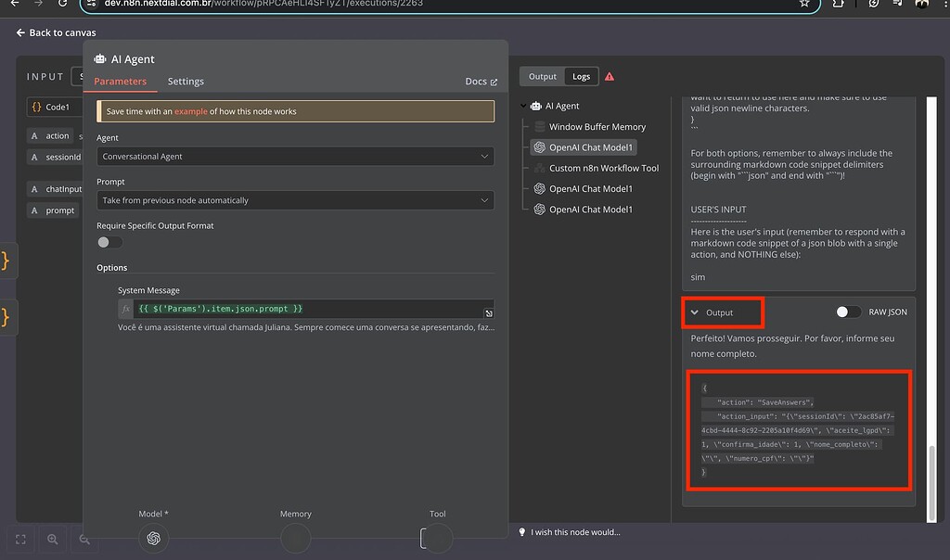The height and width of the screenshot is (560, 950).
Task: Click the Memory connector circle
Action: (295, 538)
